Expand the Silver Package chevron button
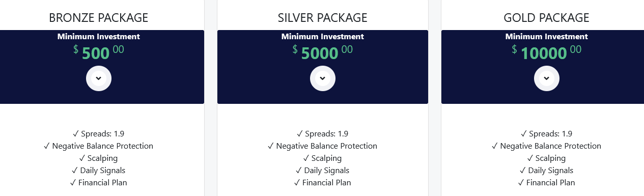This screenshot has height=196, width=644. coord(323,78)
